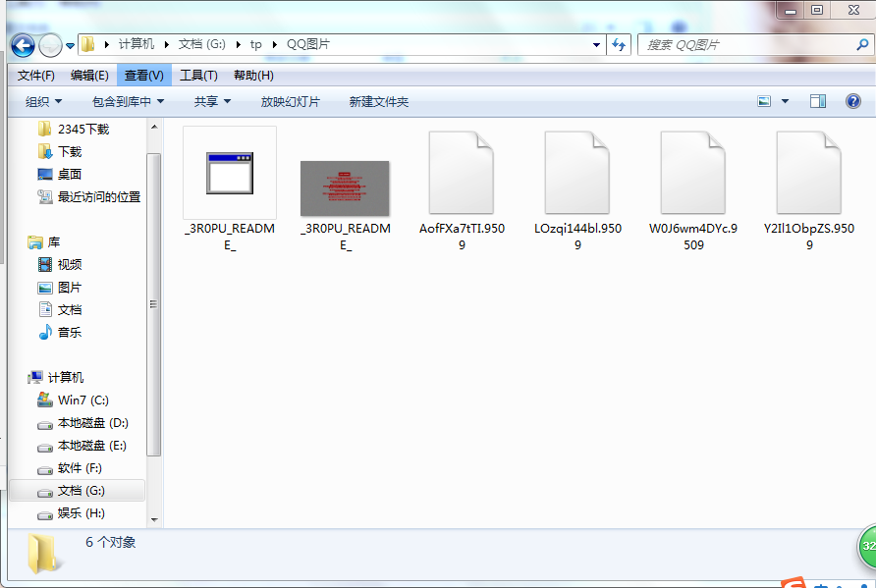Expand the 共享 dropdown
The image size is (876, 588).
pos(212,102)
